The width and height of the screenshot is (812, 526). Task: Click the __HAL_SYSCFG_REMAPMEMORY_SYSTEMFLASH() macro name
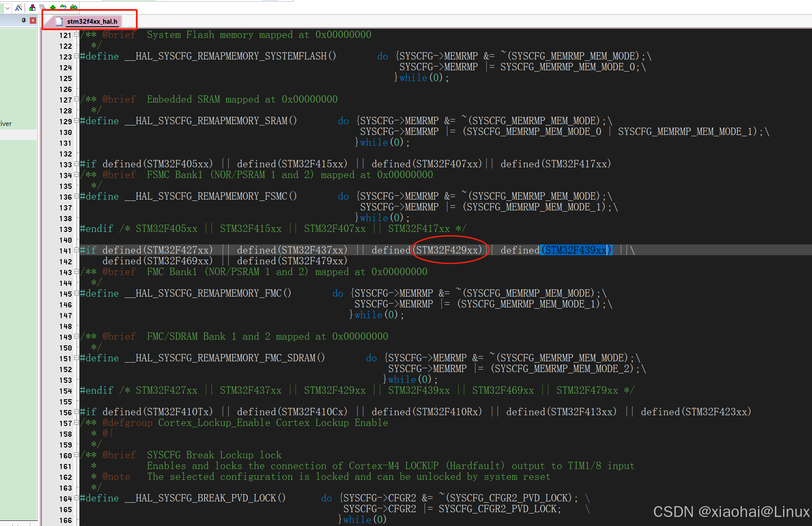[x=230, y=56]
